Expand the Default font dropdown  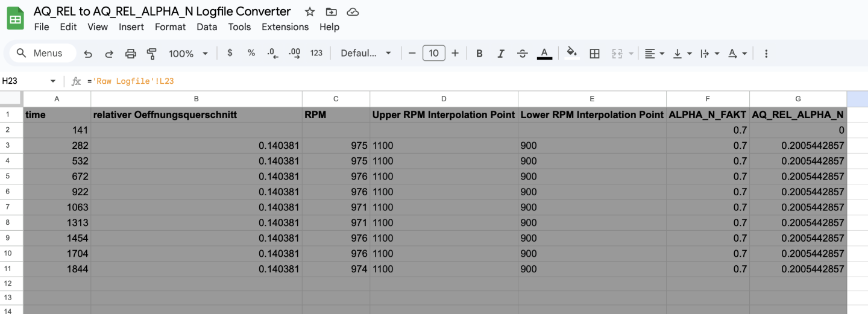(x=366, y=54)
